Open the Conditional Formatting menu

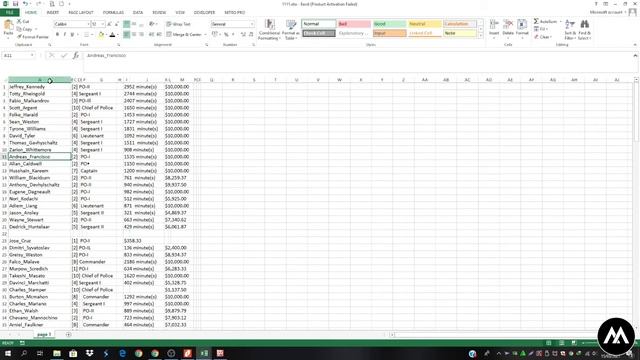click(x=269, y=29)
